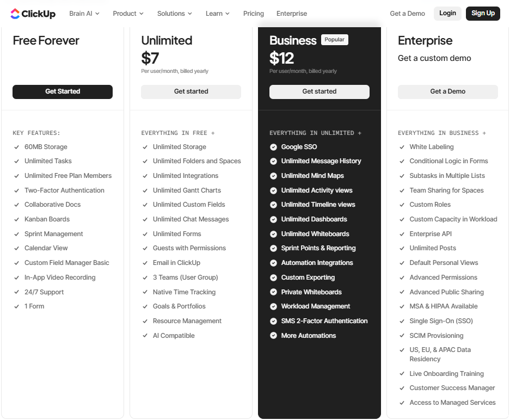
Task: Click the checkmark beside SMS 2-Factor Authentication
Action: point(273,320)
